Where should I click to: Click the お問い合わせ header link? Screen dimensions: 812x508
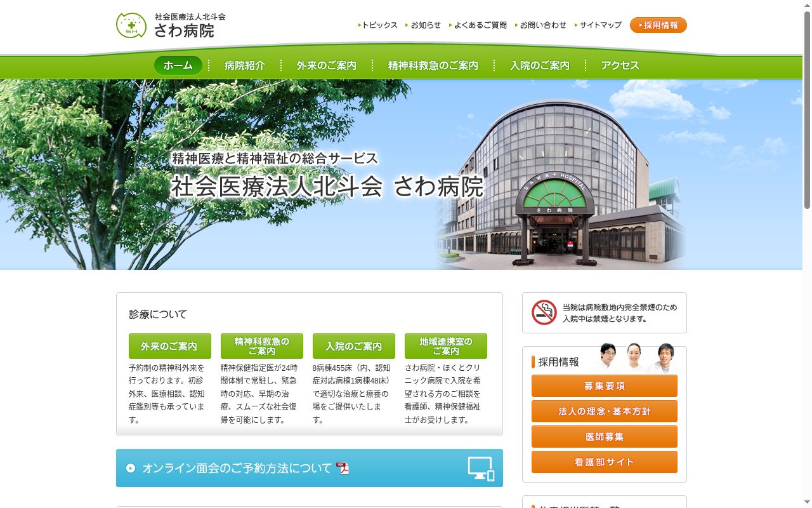(x=540, y=25)
